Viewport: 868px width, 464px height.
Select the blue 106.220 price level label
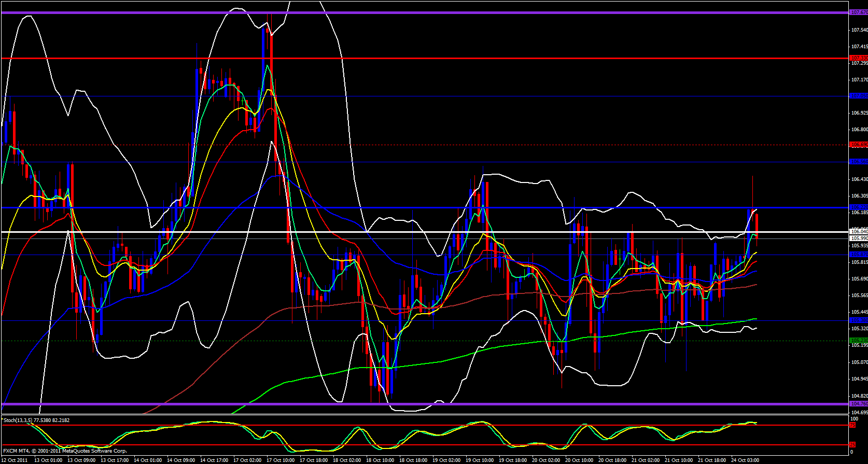tap(859, 207)
